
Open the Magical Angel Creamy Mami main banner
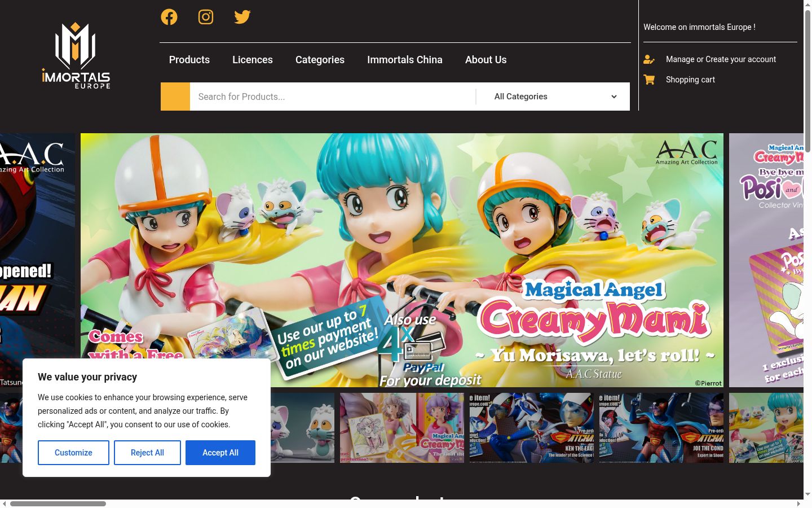click(402, 260)
